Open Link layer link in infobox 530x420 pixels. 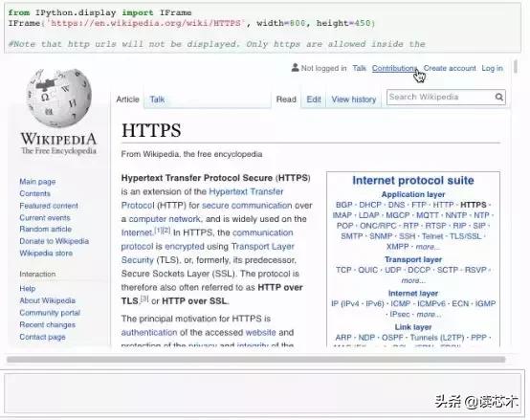(413, 327)
